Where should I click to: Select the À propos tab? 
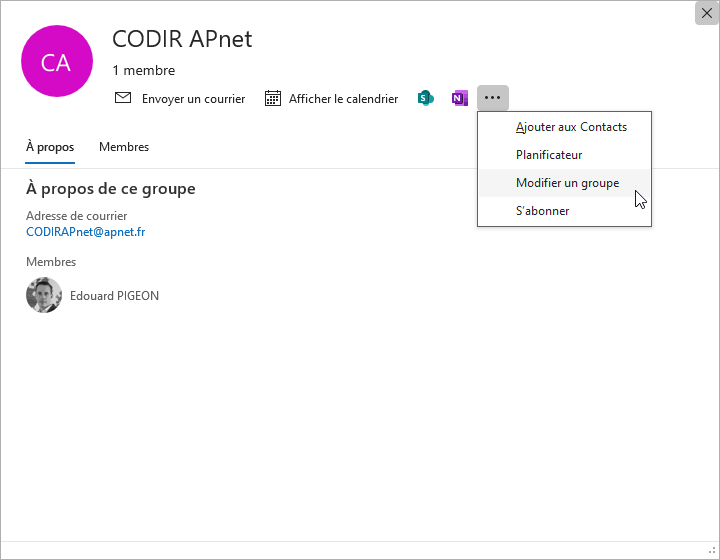click(x=50, y=147)
